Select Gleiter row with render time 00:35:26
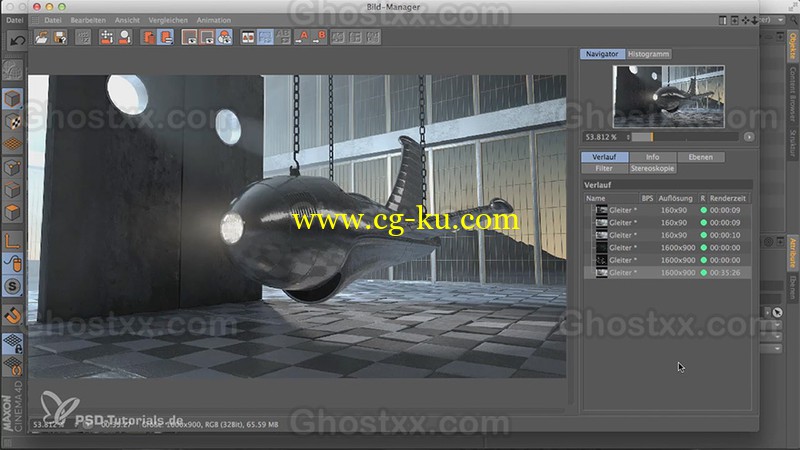This screenshot has height=450, width=800. [x=667, y=272]
